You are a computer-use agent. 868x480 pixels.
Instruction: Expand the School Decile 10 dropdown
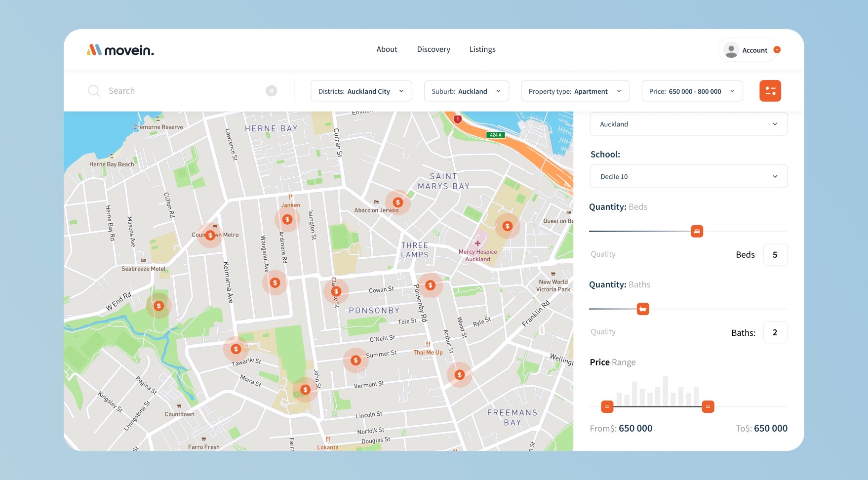click(x=689, y=176)
